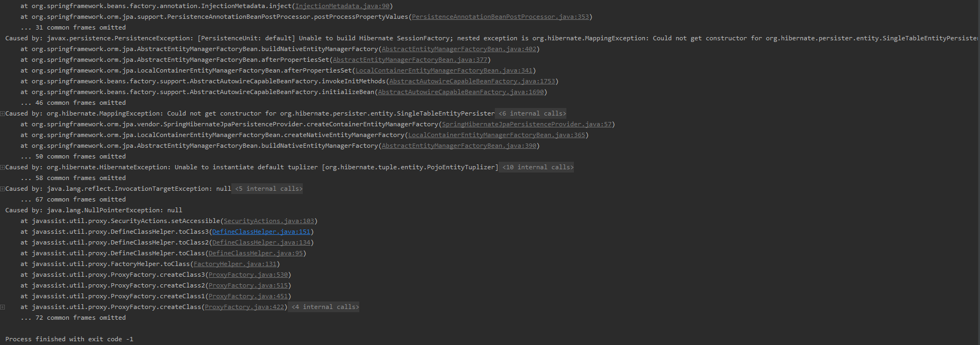980x345 pixels.
Task: Click the highlighted DefineClassHelper.java:151 link
Action: (x=261, y=232)
